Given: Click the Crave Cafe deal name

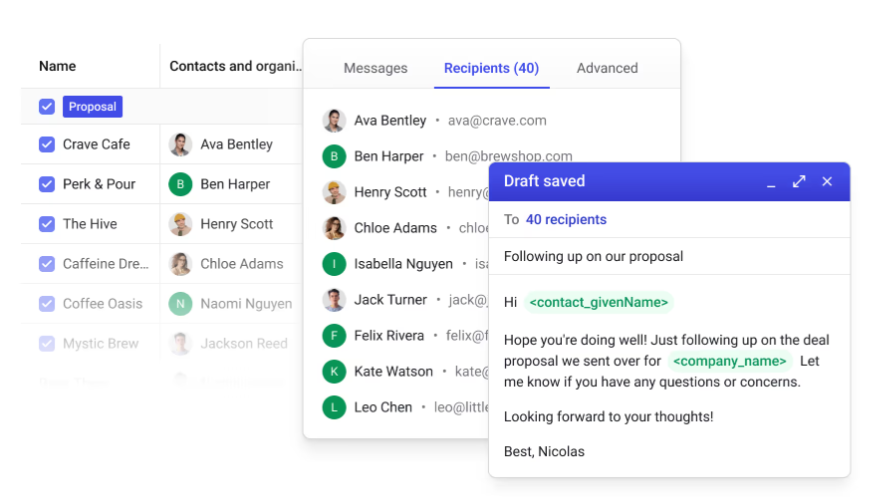Looking at the screenshot, I should pyautogui.click(x=96, y=144).
